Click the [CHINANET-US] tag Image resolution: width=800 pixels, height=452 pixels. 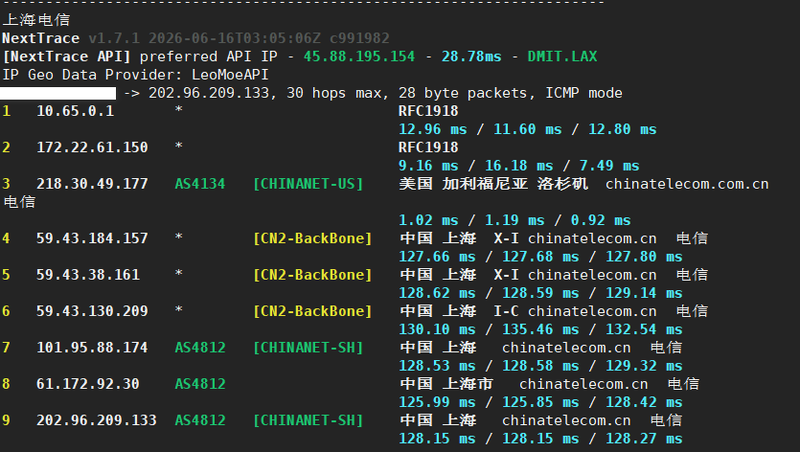pyautogui.click(x=308, y=184)
